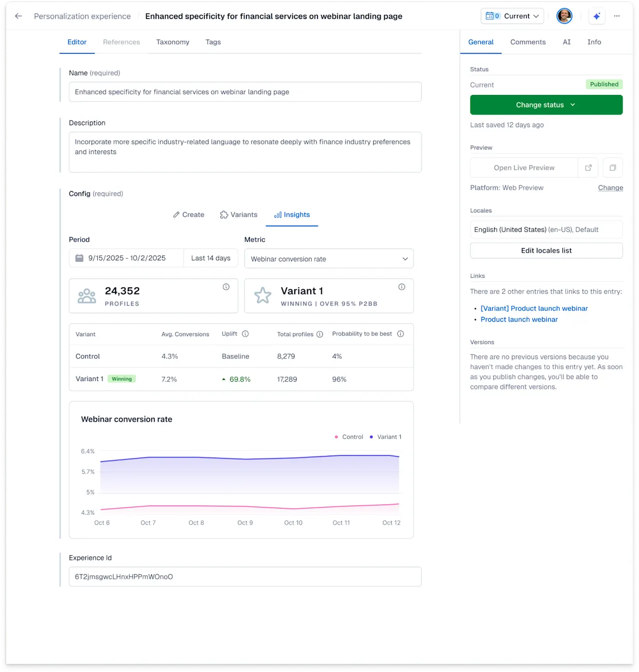
Task: Click the star icon beside Variant 1
Action: (x=263, y=296)
